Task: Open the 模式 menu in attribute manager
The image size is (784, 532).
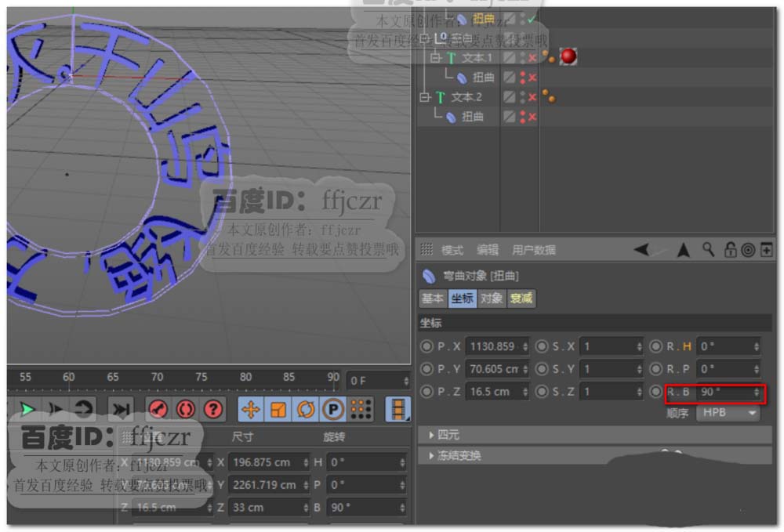Action: [452, 250]
